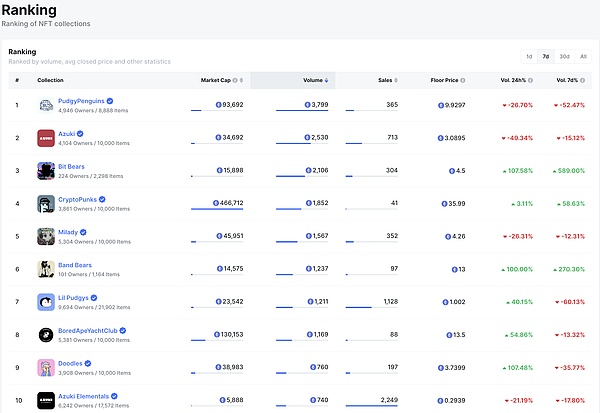The height and width of the screenshot is (413, 600).
Task: Click the Vol. 24h% info icon
Action: [530, 80]
